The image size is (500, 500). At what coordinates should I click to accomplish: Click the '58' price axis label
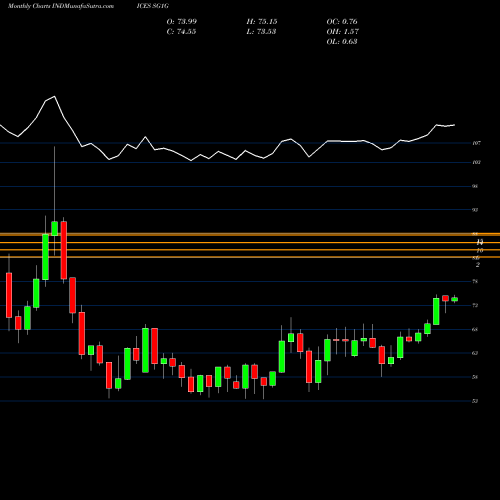coord(475,377)
